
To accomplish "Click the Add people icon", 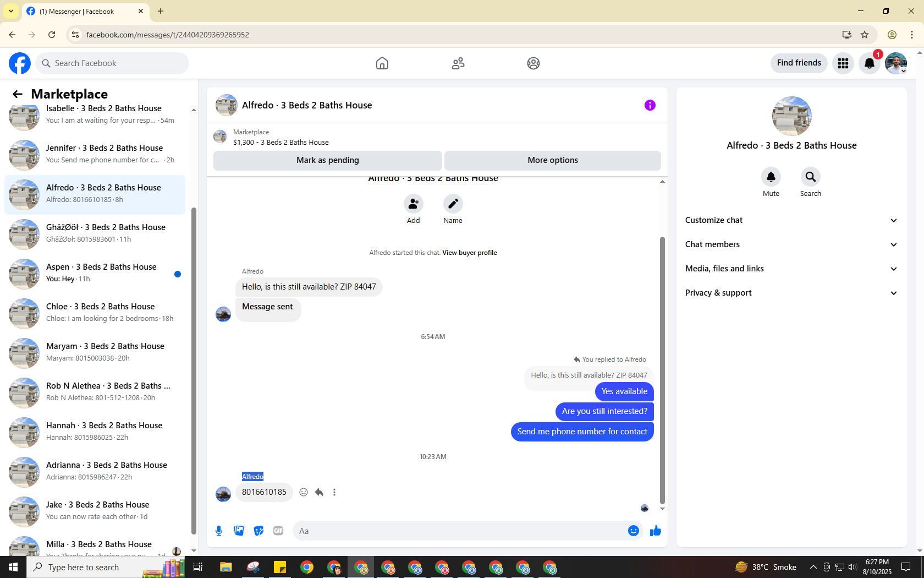I will pos(414,204).
